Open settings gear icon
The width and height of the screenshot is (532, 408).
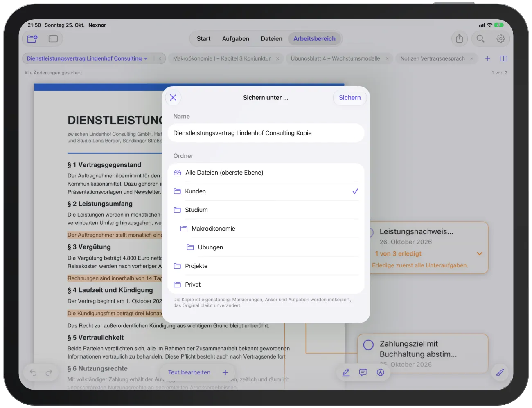(500, 39)
